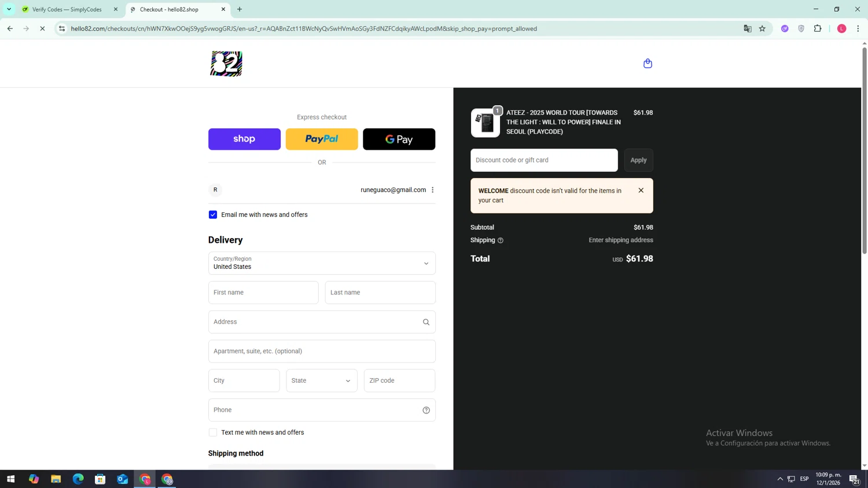Click the ATEEZ 2025 WORLD TOUR product title
This screenshot has width=868, height=488.
click(x=564, y=122)
